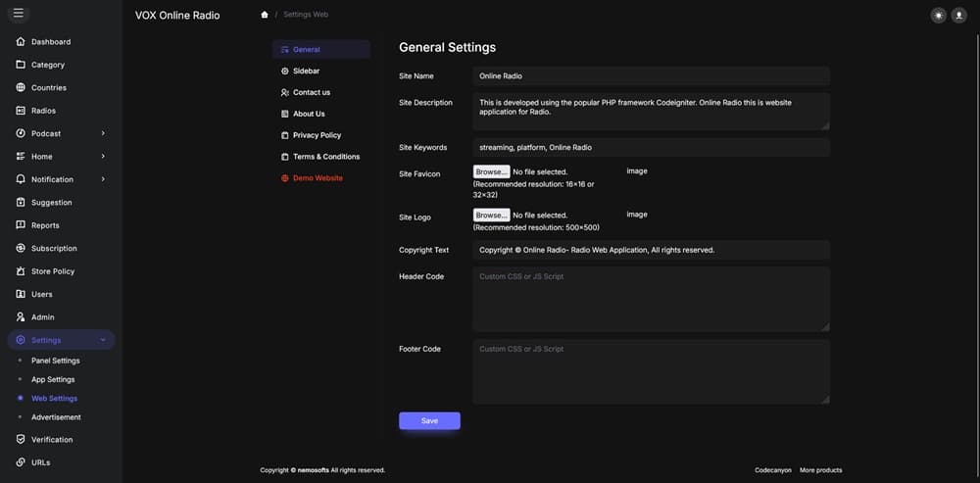This screenshot has width=980, height=483.
Task: Go to Countries globe icon
Action: [x=22, y=88]
